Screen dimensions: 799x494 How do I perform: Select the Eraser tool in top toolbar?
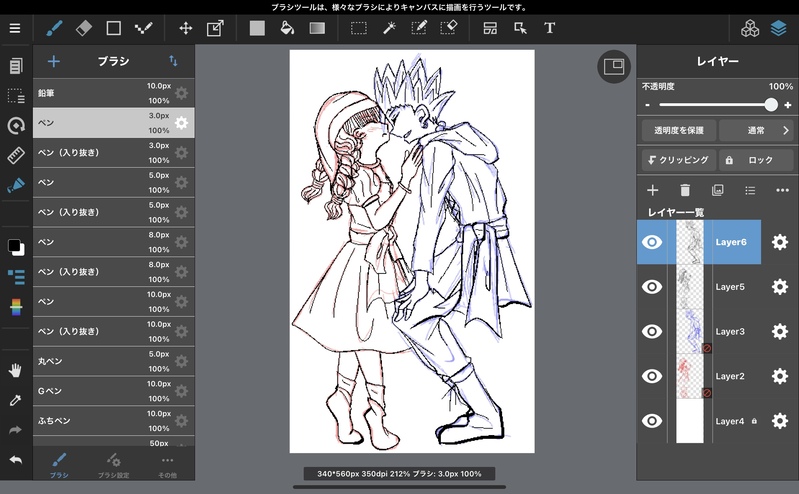(83, 28)
